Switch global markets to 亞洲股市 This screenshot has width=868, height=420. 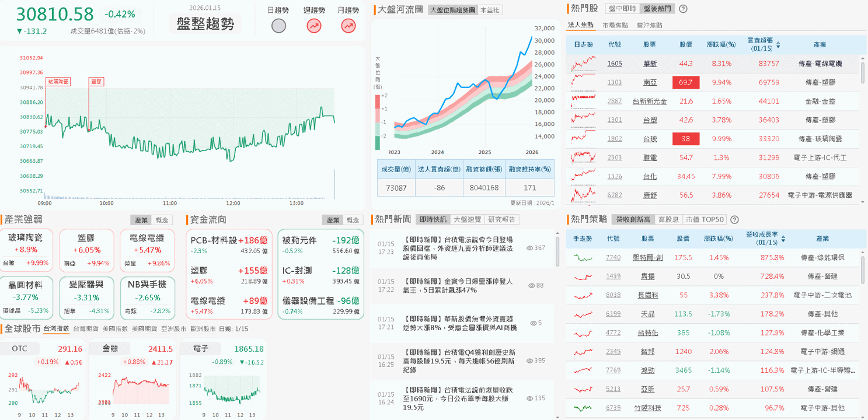coord(173,329)
